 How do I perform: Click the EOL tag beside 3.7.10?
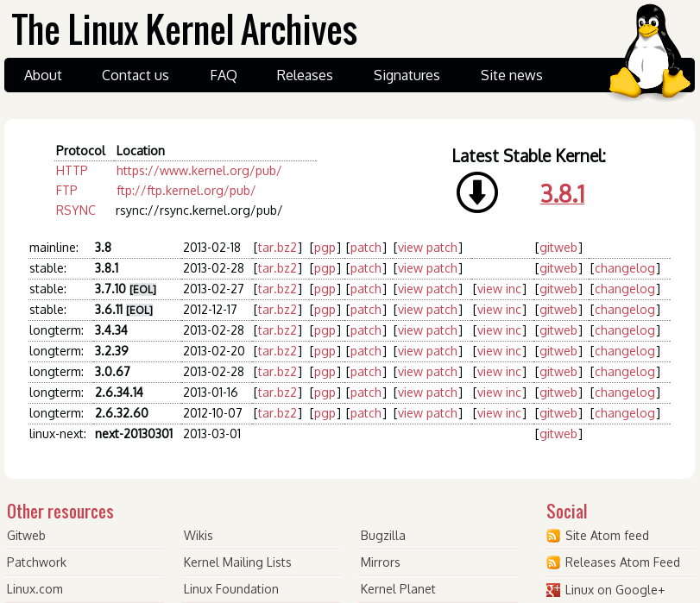(x=143, y=290)
